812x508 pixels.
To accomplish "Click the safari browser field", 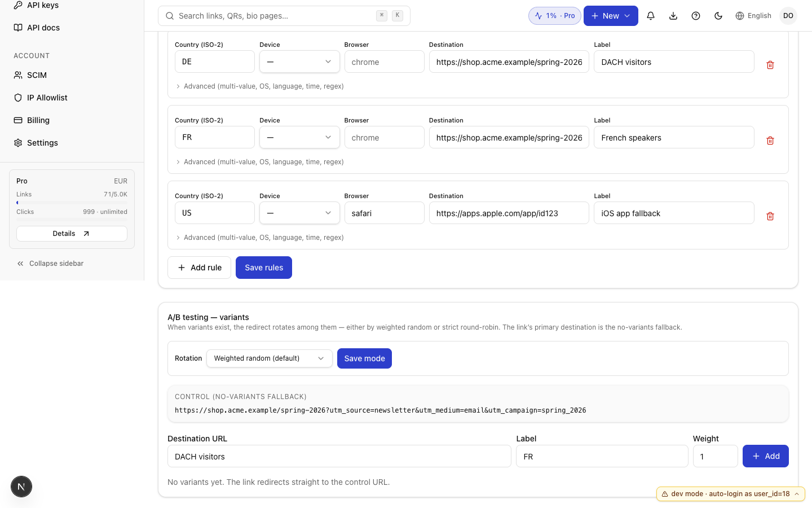I will [x=384, y=213].
